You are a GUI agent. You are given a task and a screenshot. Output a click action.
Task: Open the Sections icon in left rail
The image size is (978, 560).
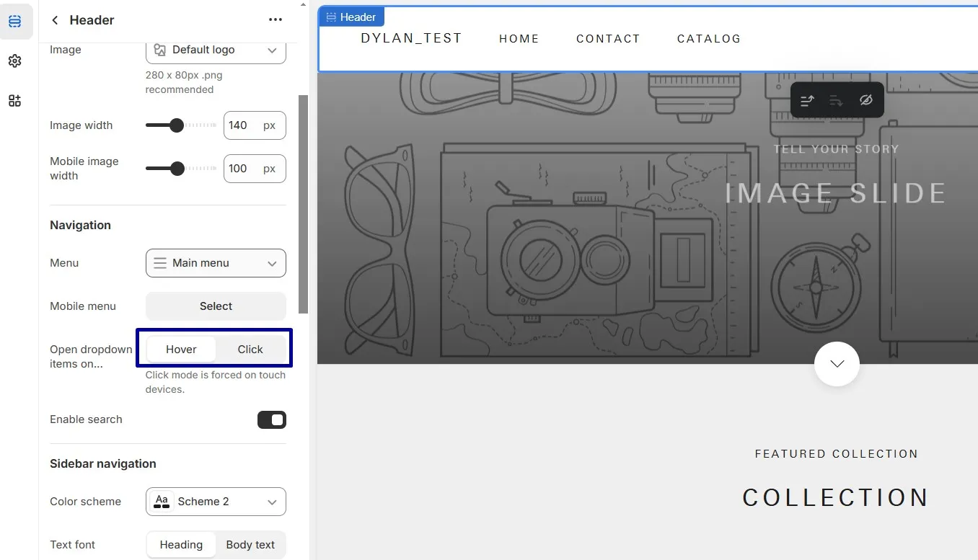[15, 22]
